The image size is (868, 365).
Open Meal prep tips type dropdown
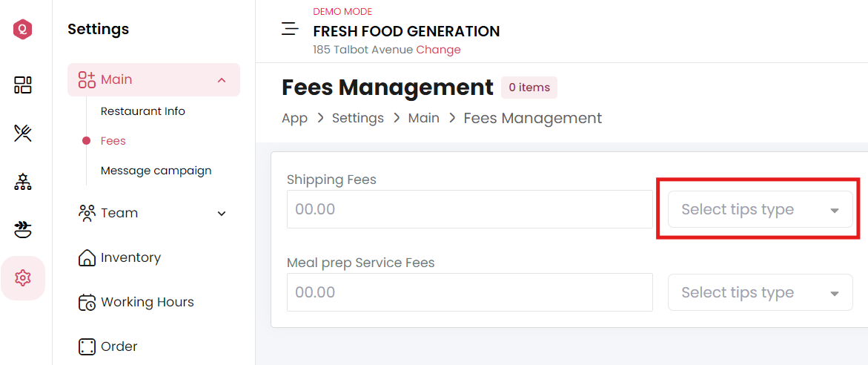[x=760, y=292]
